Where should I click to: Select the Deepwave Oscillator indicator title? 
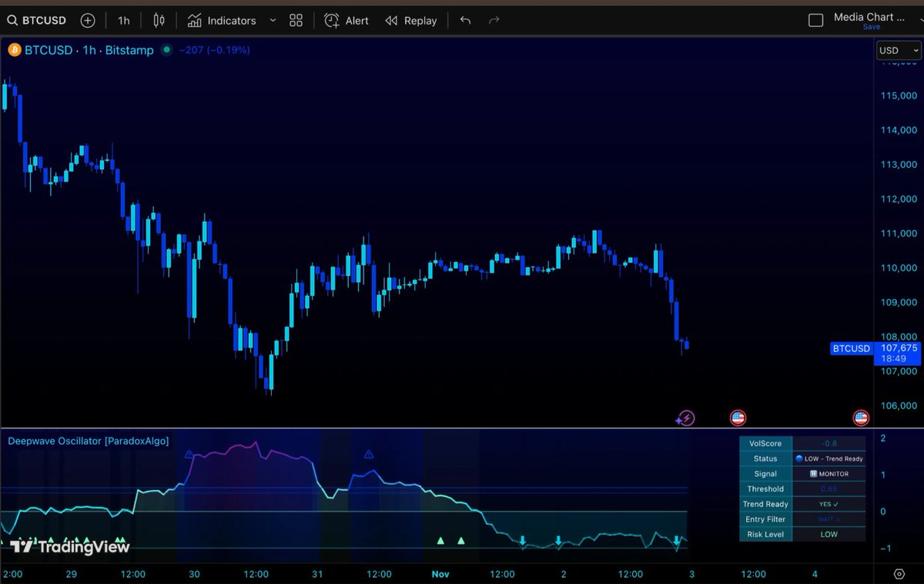click(89, 441)
